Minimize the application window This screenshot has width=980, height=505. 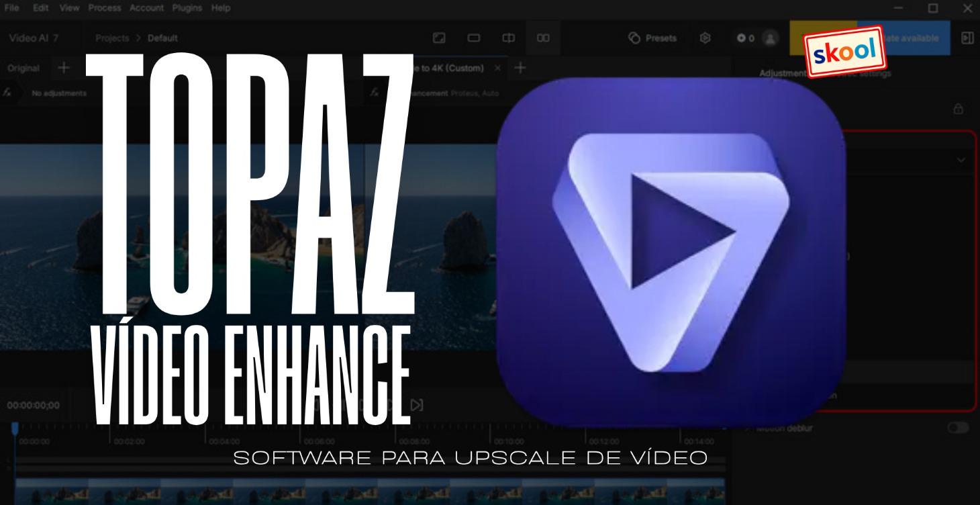click(899, 9)
